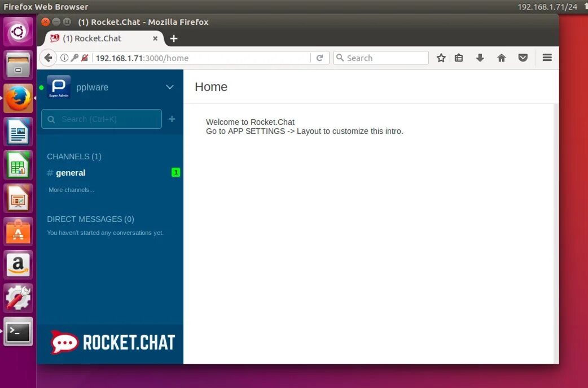This screenshot has width=588, height=388.
Task: Open the Firefox hamburger menu
Action: tap(547, 58)
